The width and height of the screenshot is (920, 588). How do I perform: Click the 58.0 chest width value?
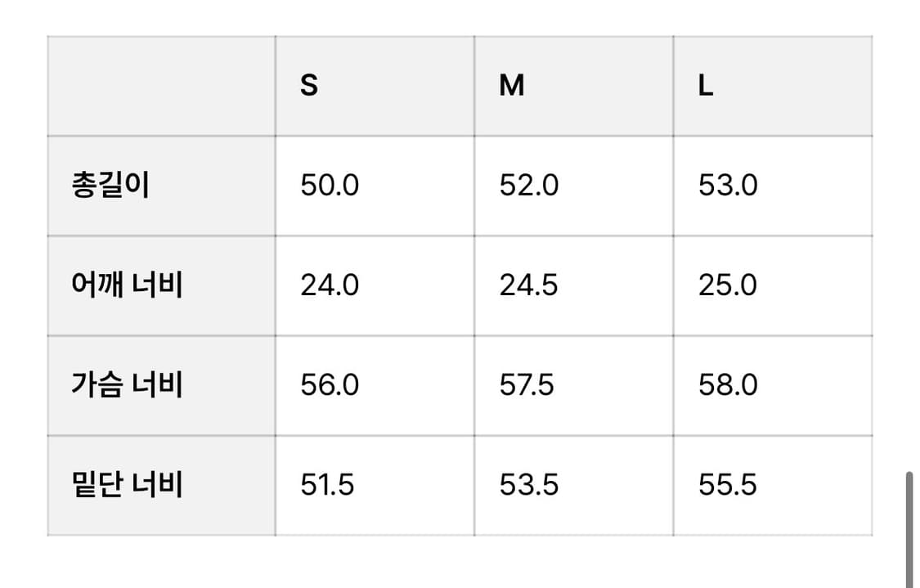click(x=728, y=385)
